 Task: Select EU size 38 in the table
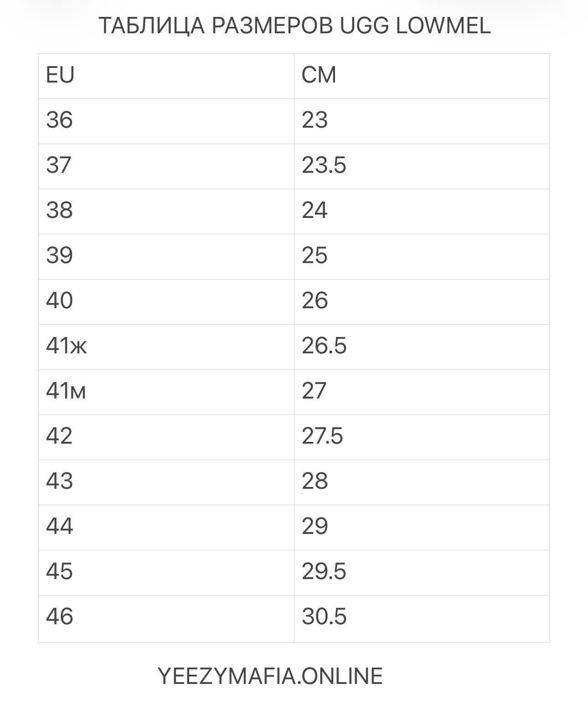coord(59,210)
